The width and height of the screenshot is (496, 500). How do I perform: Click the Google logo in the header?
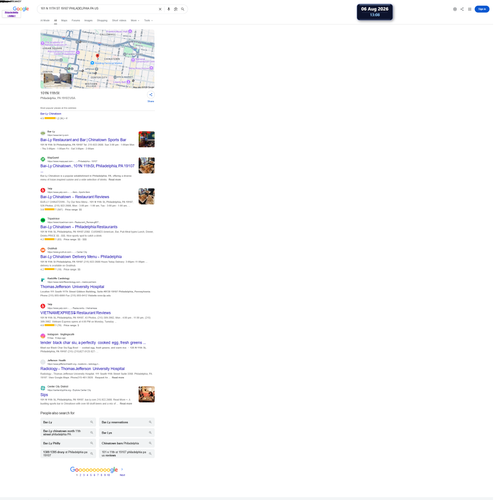tap(21, 9)
